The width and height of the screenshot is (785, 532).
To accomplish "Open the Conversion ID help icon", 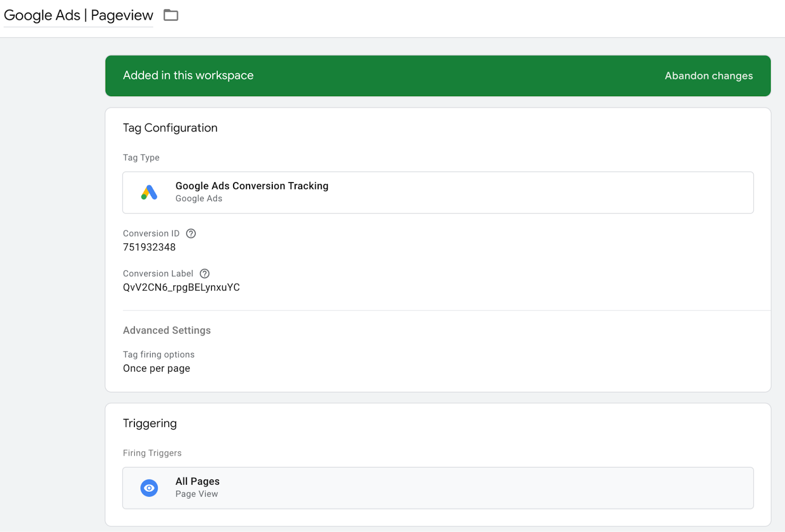I will 191,234.
